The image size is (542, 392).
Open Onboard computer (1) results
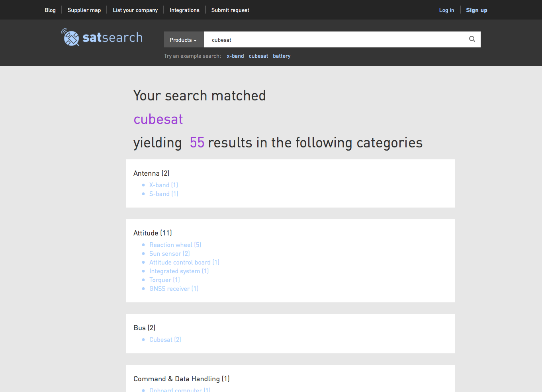pyautogui.click(x=180, y=390)
